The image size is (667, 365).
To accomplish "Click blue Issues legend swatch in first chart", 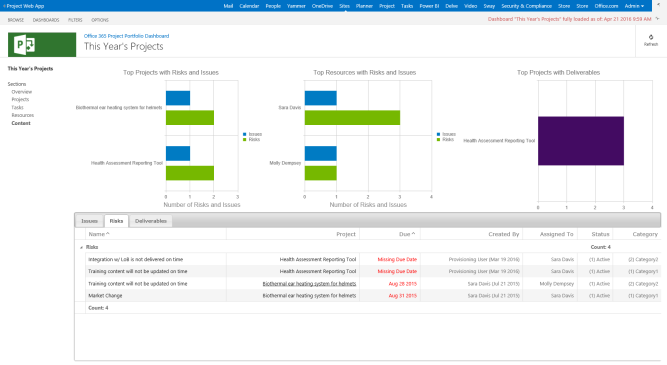I will (x=245, y=134).
